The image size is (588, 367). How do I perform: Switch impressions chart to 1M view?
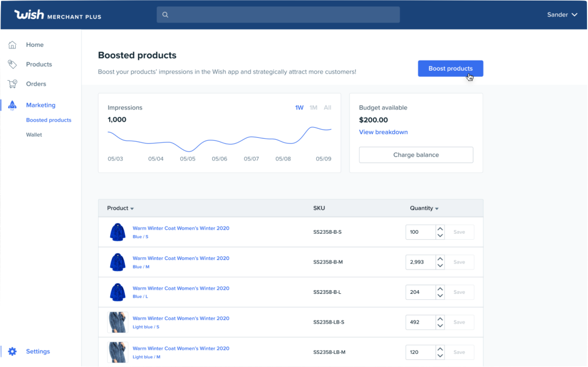pos(313,108)
